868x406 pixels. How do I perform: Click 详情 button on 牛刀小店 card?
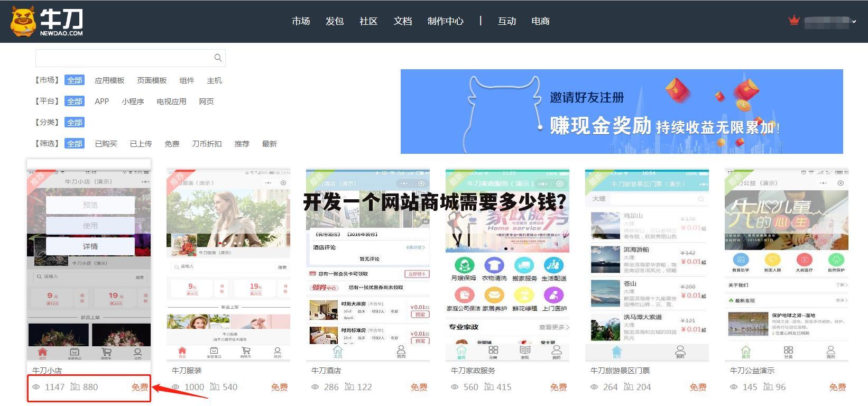pos(90,246)
